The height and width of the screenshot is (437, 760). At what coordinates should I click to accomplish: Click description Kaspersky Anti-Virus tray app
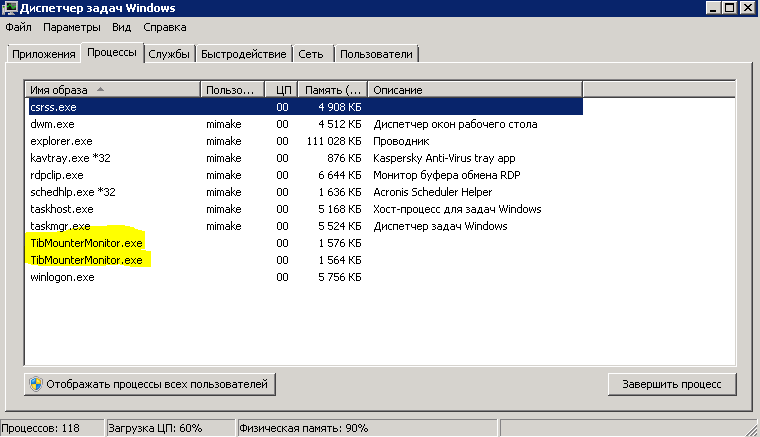point(444,158)
